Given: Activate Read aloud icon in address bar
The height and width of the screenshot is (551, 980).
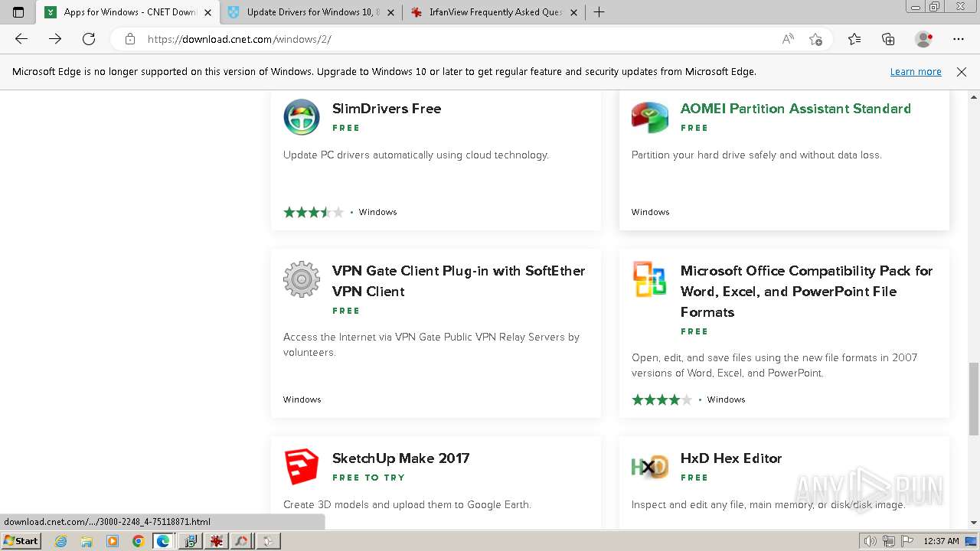Looking at the screenshot, I should [x=788, y=39].
